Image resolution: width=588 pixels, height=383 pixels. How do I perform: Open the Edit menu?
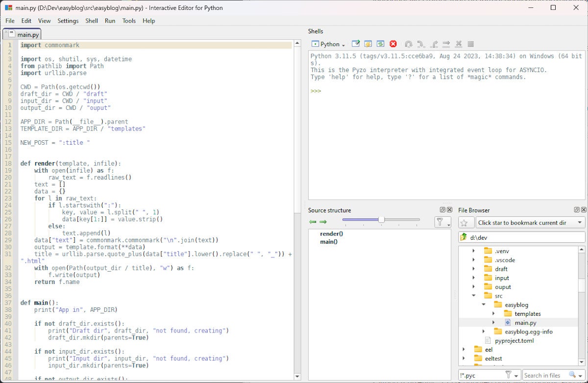tap(26, 21)
